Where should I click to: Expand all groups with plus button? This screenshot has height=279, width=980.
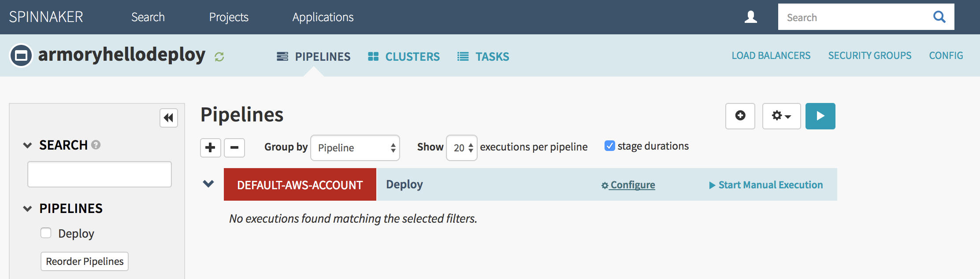pyautogui.click(x=210, y=147)
